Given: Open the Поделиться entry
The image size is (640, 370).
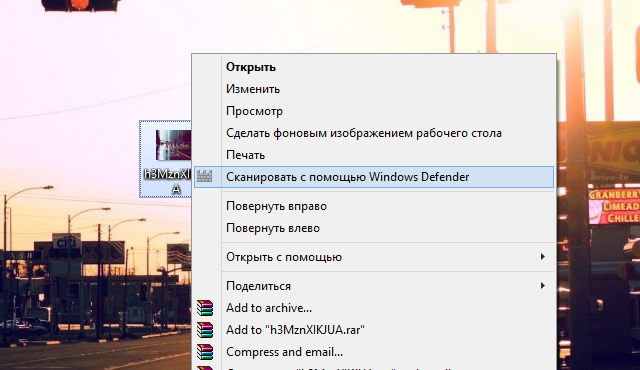Looking at the screenshot, I should [374, 286].
